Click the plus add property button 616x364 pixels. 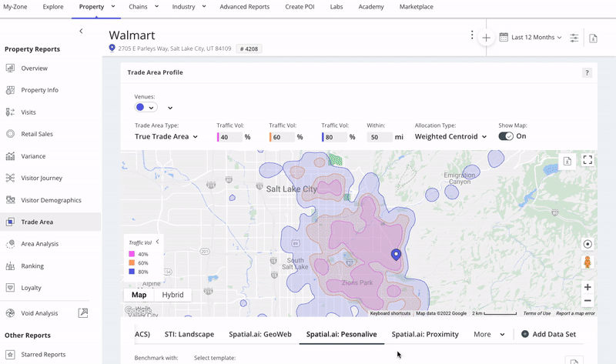point(486,38)
